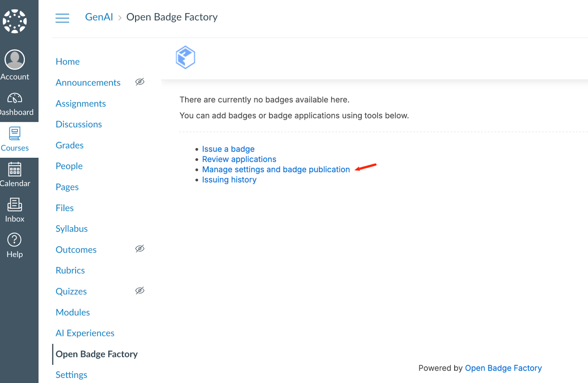Click the Canvas logo icon
This screenshot has width=588, height=383.
[15, 21]
